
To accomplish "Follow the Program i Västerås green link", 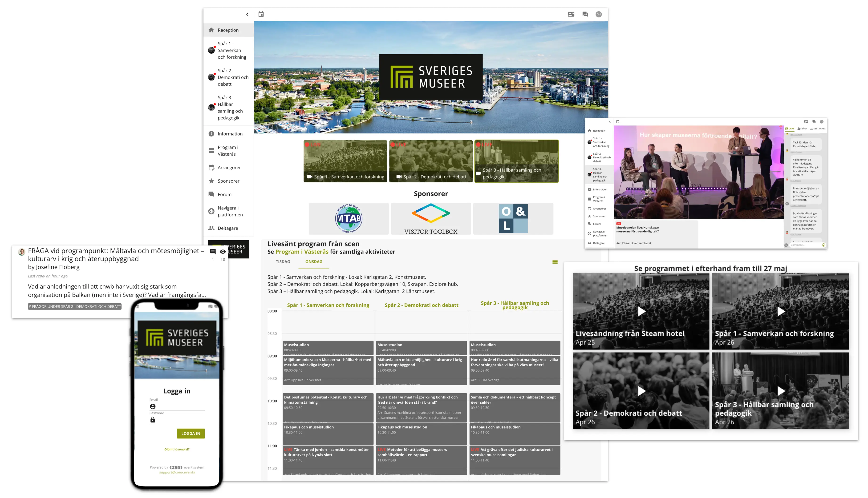I will click(302, 252).
